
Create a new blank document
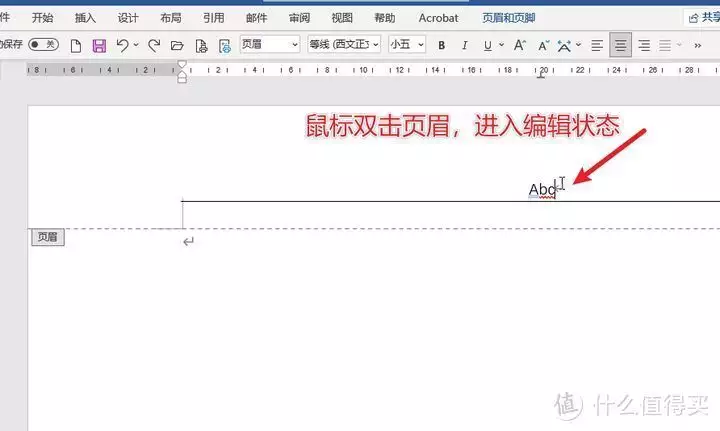pos(76,45)
